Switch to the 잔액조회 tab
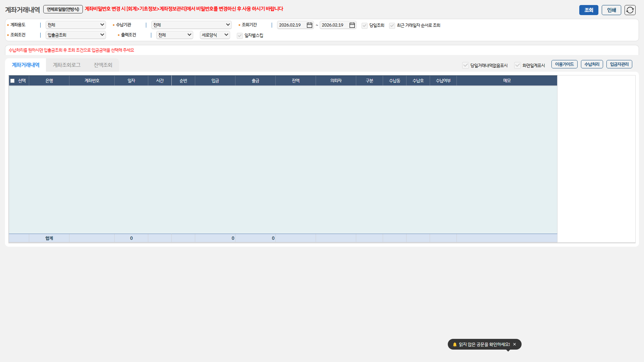Image resolution: width=644 pixels, height=362 pixels. point(103,65)
